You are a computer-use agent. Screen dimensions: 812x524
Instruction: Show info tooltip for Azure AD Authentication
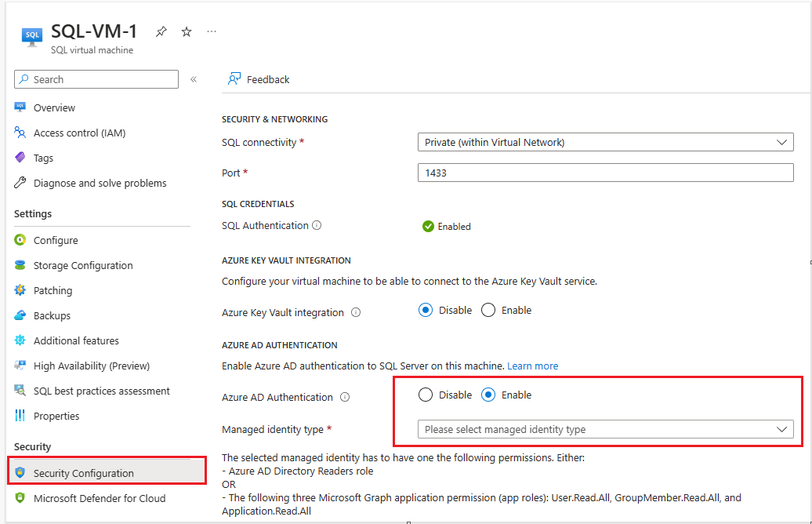tap(345, 397)
